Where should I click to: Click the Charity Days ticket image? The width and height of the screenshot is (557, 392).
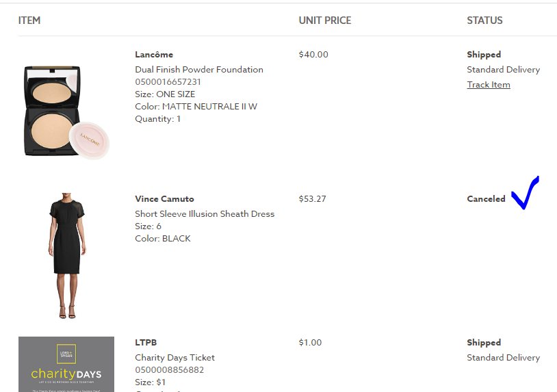66,364
